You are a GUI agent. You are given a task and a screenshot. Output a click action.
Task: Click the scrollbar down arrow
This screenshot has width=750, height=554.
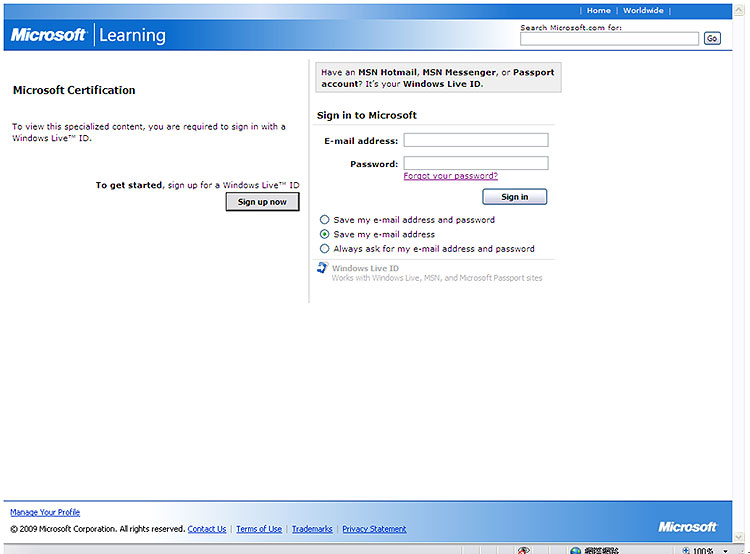pos(739,537)
